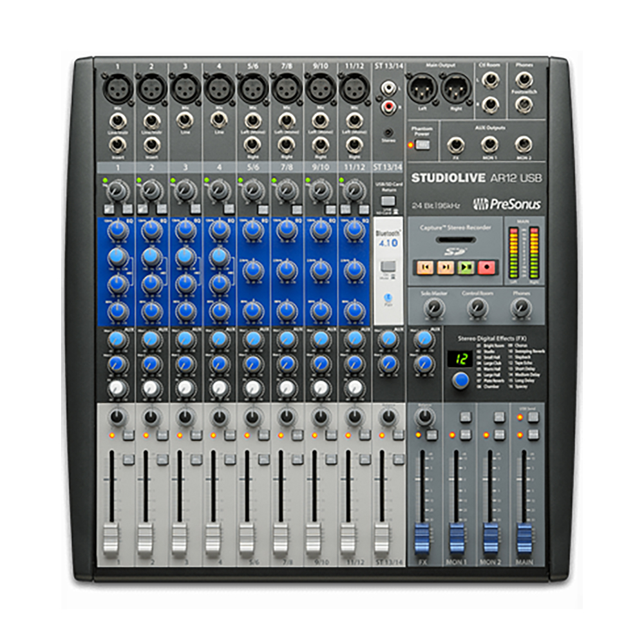The height and width of the screenshot is (644, 644).
Task: Click the Bluetooth Pair button
Action: point(388,297)
